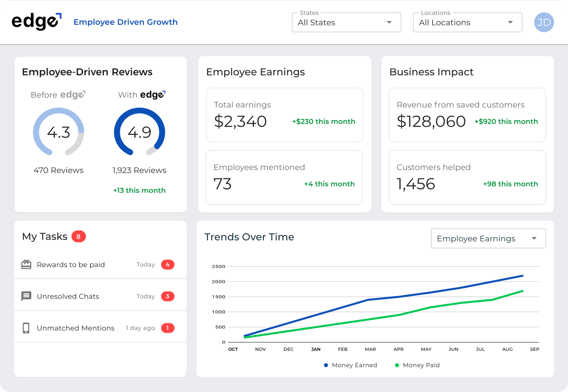Click the JAN label on chart axis
This screenshot has height=392, width=568.
coord(316,349)
